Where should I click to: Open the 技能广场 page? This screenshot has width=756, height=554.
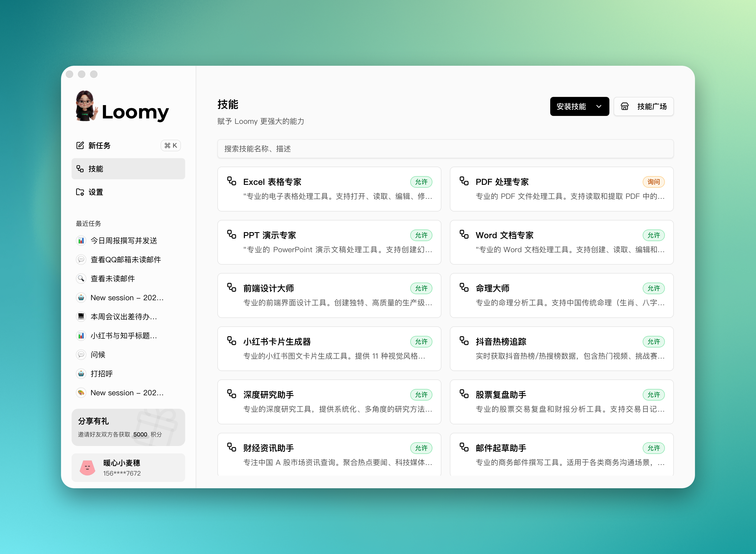click(x=643, y=106)
